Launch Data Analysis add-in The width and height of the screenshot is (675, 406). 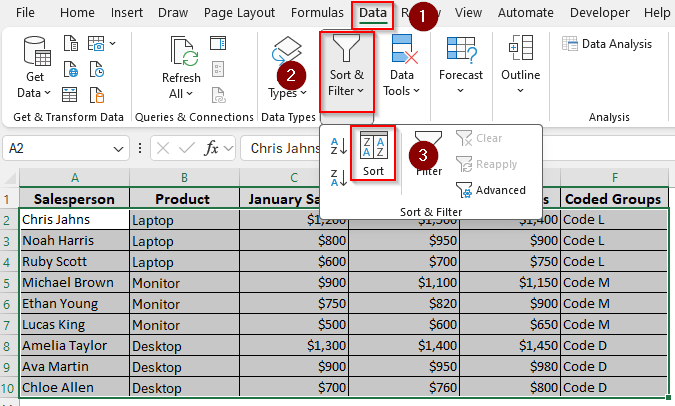[607, 44]
